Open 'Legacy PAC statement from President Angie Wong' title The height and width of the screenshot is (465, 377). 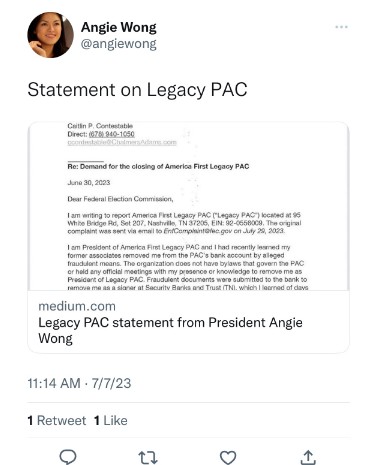pos(170,330)
